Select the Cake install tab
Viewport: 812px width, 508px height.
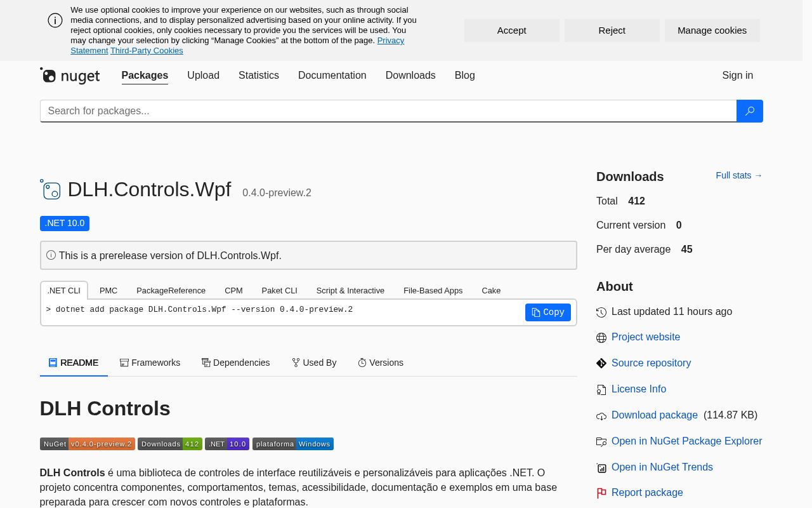491,290
